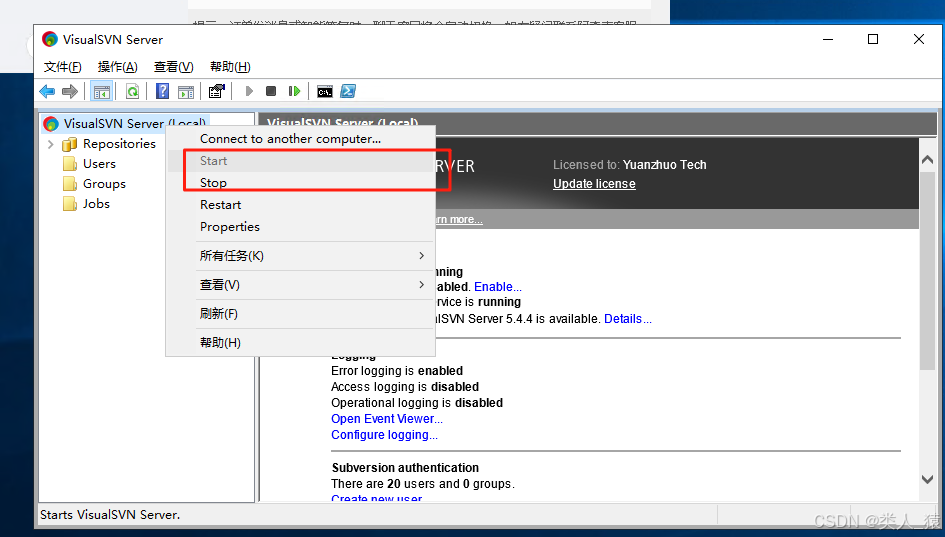The image size is (945, 537).
Task: Click the scrollbar up arrow in right pane
Action: point(928,160)
